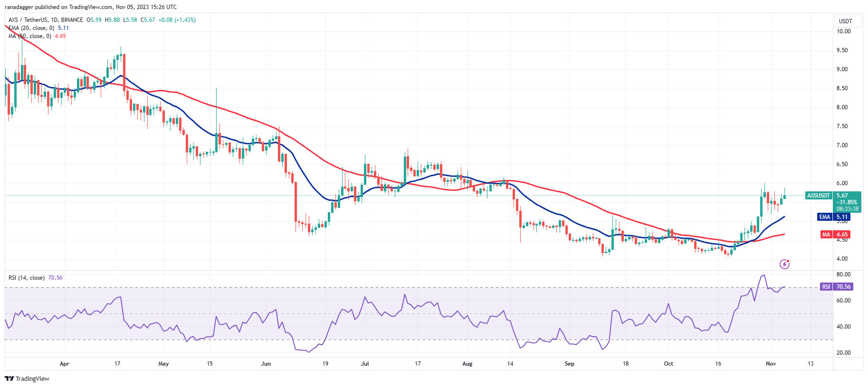The height and width of the screenshot is (387, 868).
Task: Open the AXS / TetherUS symbol title
Action: point(28,20)
